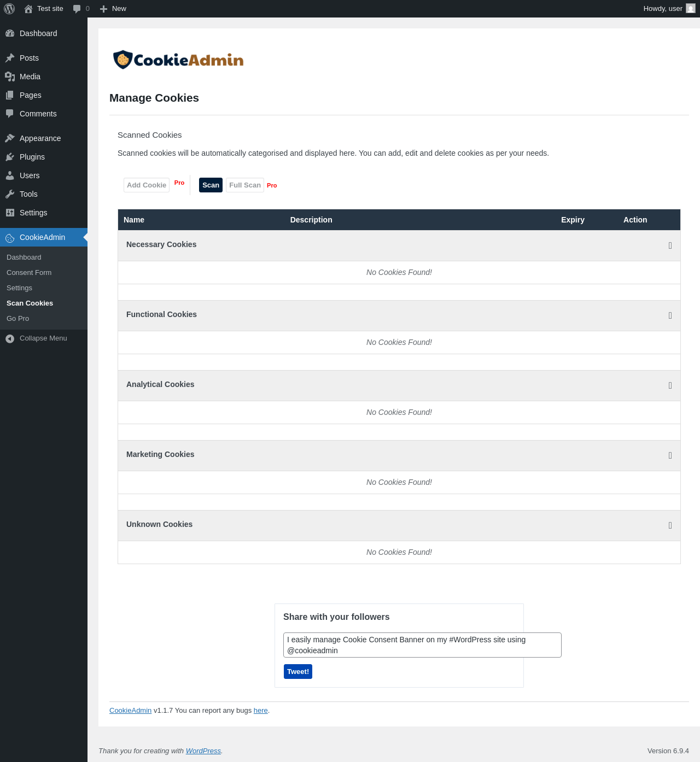700x762 pixels.
Task: Select the CookieAdmin menu item
Action: click(44, 237)
